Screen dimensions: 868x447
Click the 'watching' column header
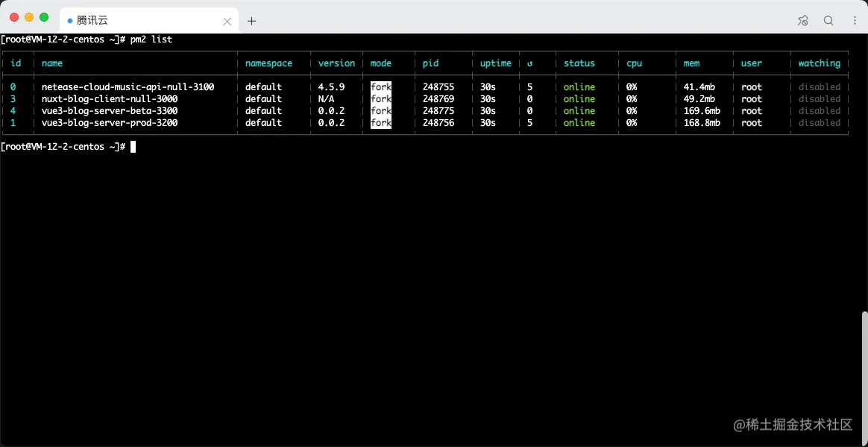pyautogui.click(x=820, y=63)
